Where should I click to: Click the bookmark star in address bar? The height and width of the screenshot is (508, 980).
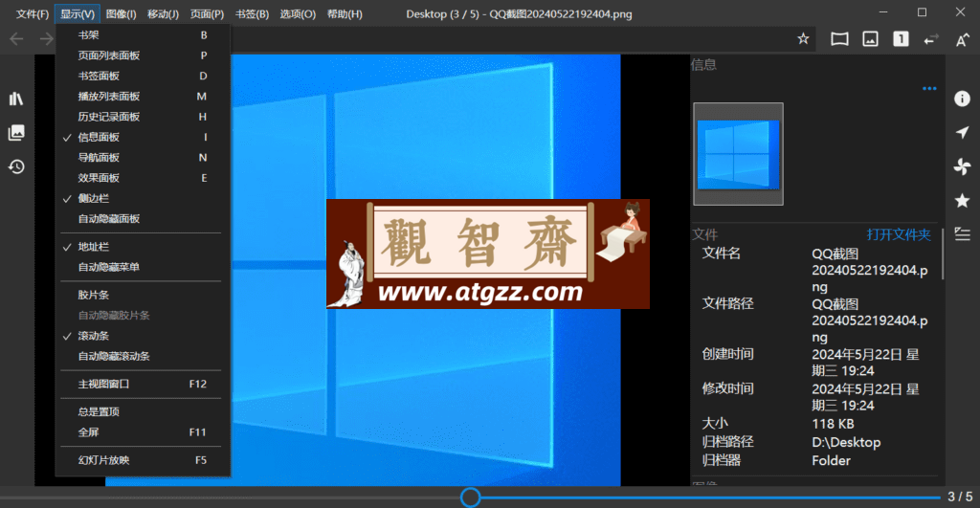click(803, 38)
